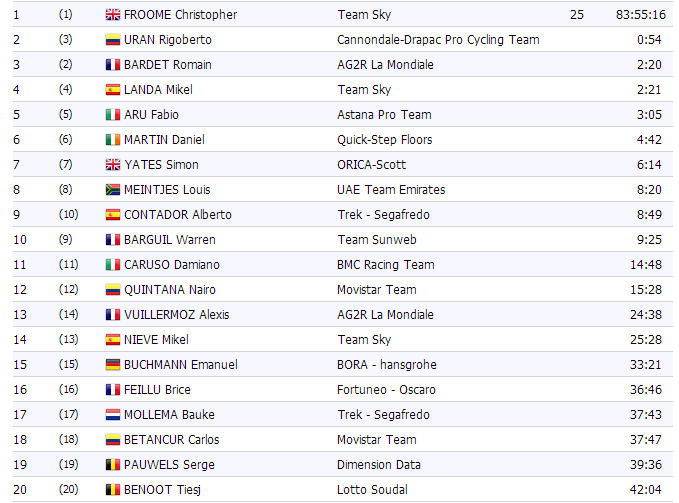Open the BMC Racing Team link

click(x=385, y=265)
